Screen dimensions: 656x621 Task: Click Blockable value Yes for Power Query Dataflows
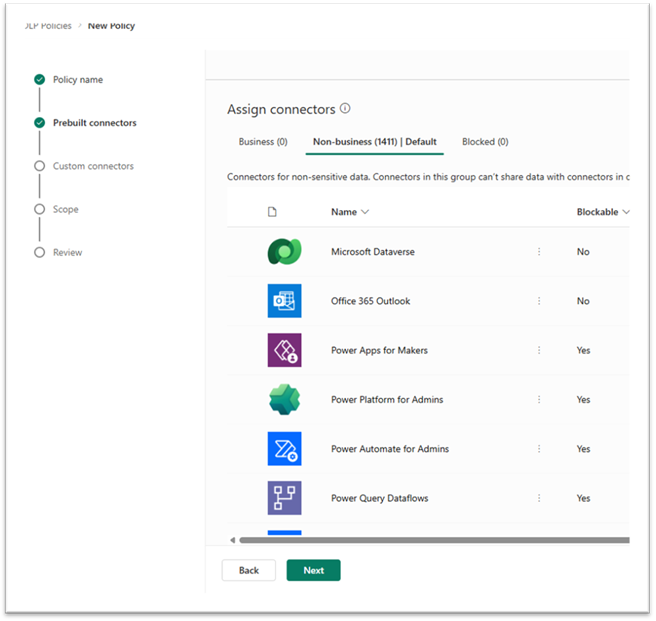point(584,498)
